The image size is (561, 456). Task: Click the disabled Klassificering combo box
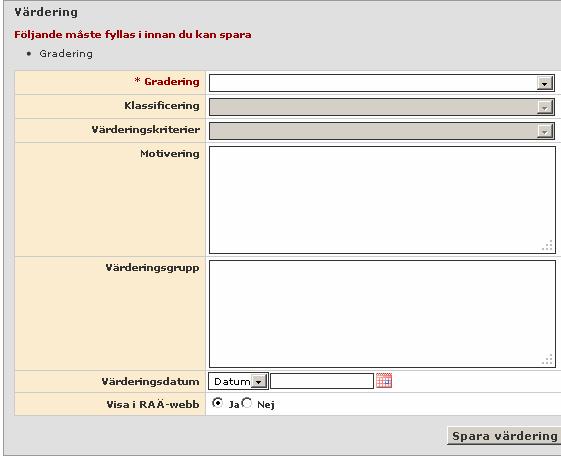point(382,107)
